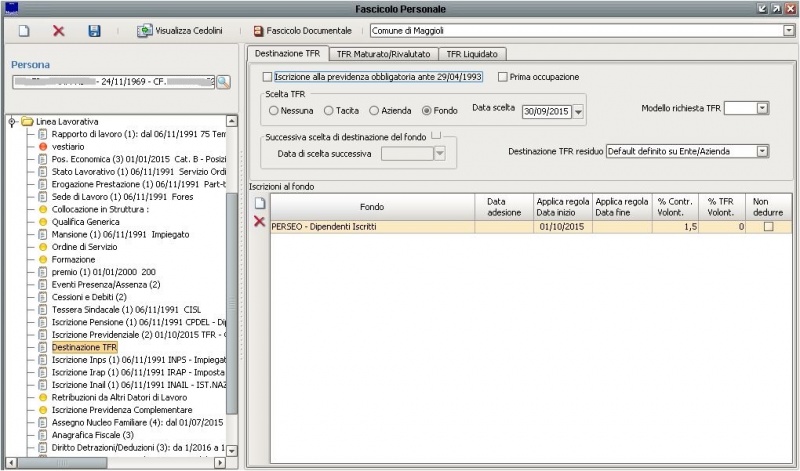
Task: Click the red vestiario status icon
Action: 43,146
